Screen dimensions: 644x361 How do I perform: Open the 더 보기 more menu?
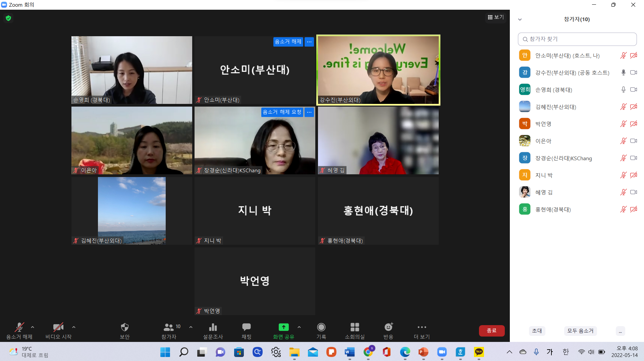[x=422, y=327]
